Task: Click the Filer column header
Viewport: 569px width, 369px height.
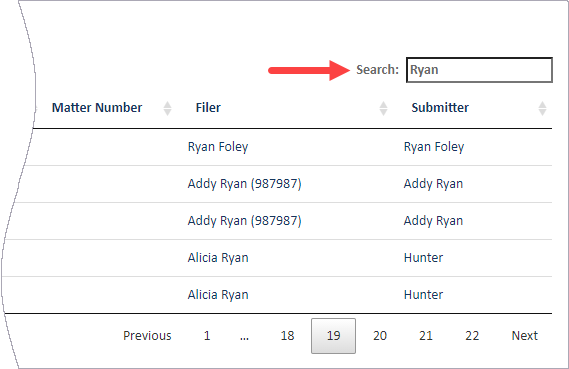Action: point(208,108)
